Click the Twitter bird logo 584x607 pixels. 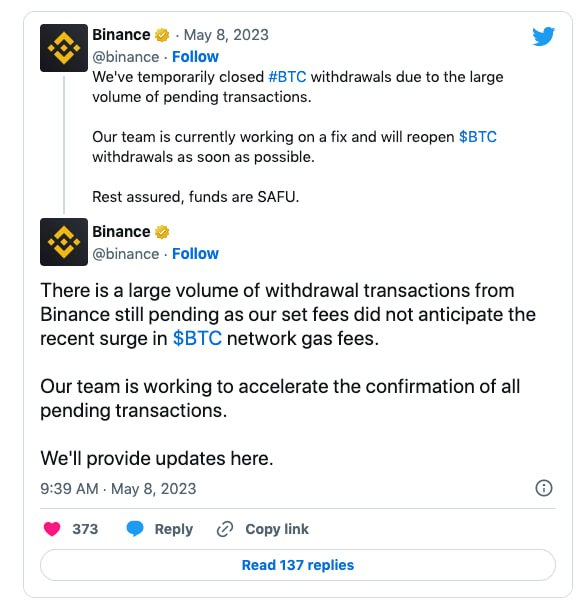[x=543, y=36]
